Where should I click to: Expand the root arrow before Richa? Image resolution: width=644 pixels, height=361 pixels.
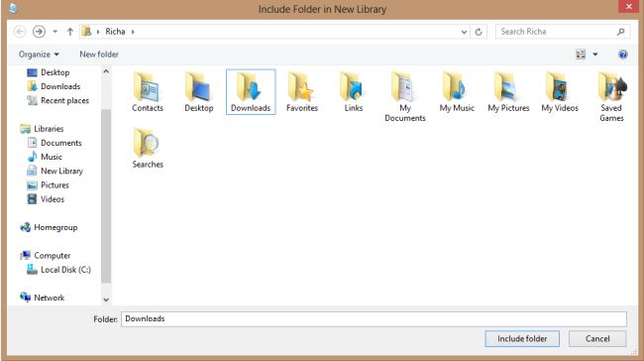click(x=98, y=32)
